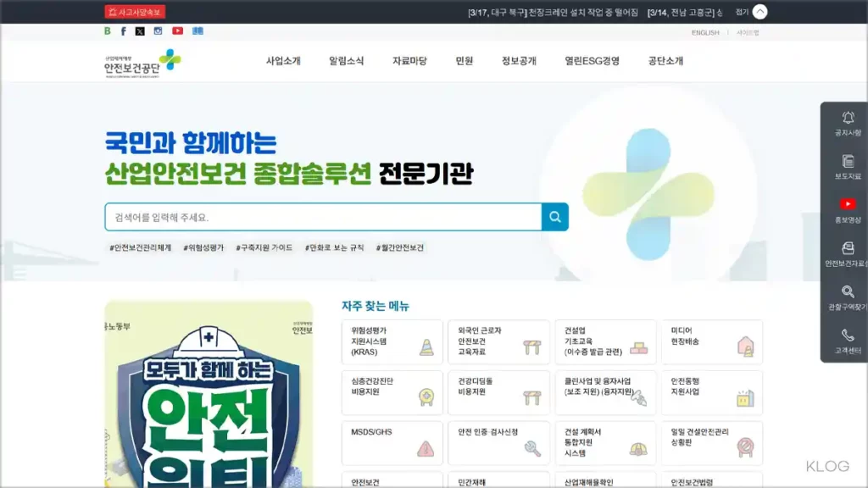Select the #안전보건관리체계 hashtag
The image size is (868, 488).
[x=141, y=248]
